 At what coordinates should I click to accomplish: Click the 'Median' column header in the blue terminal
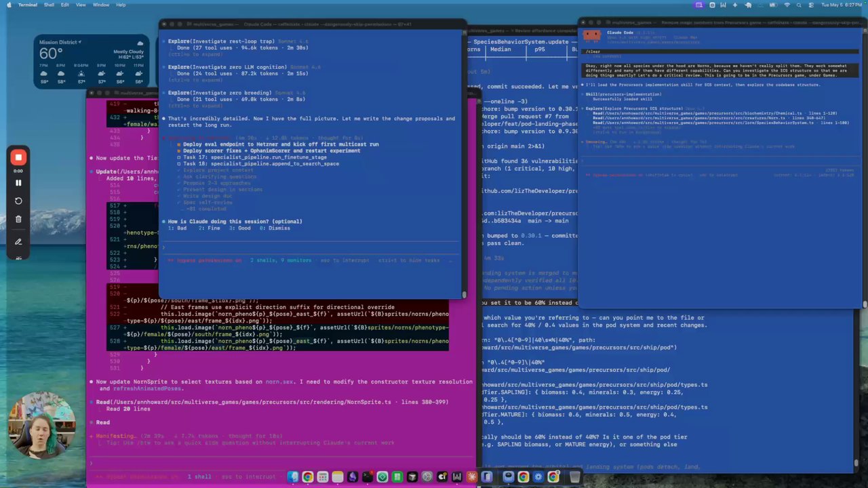(x=500, y=49)
